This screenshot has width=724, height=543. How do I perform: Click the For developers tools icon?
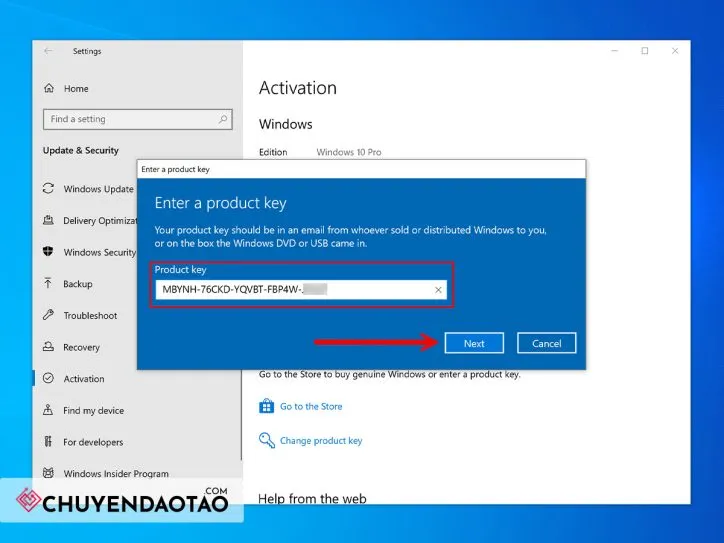point(48,441)
